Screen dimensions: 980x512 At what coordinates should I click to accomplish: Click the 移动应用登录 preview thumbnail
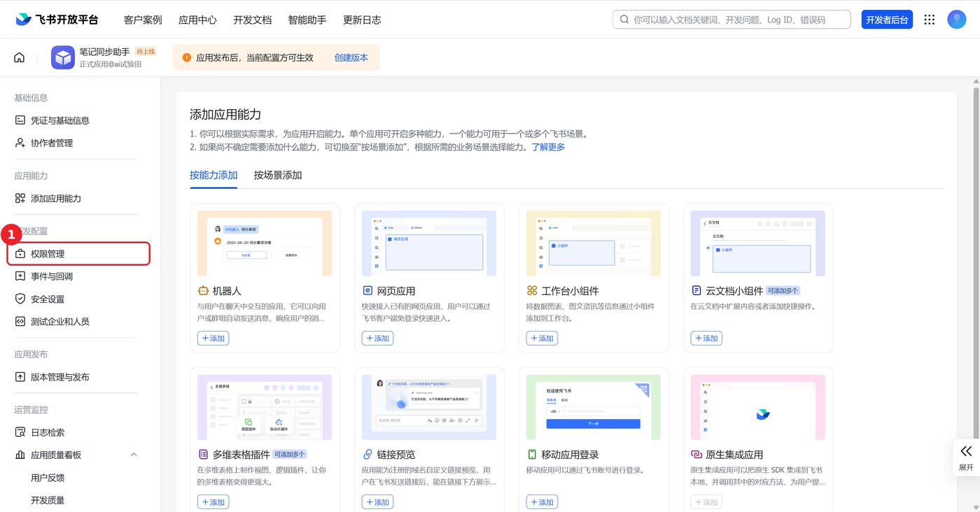(x=594, y=407)
